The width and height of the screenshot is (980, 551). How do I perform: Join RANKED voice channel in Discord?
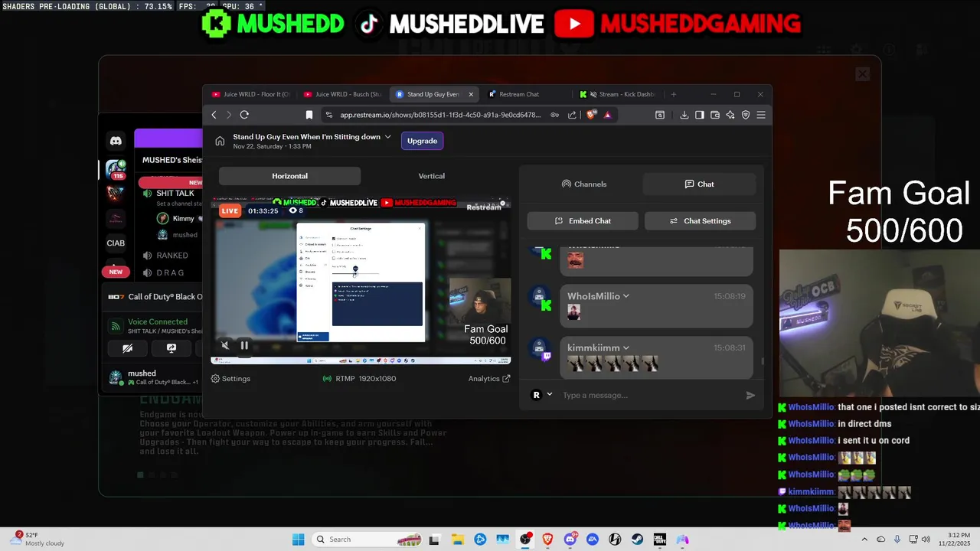coord(172,256)
